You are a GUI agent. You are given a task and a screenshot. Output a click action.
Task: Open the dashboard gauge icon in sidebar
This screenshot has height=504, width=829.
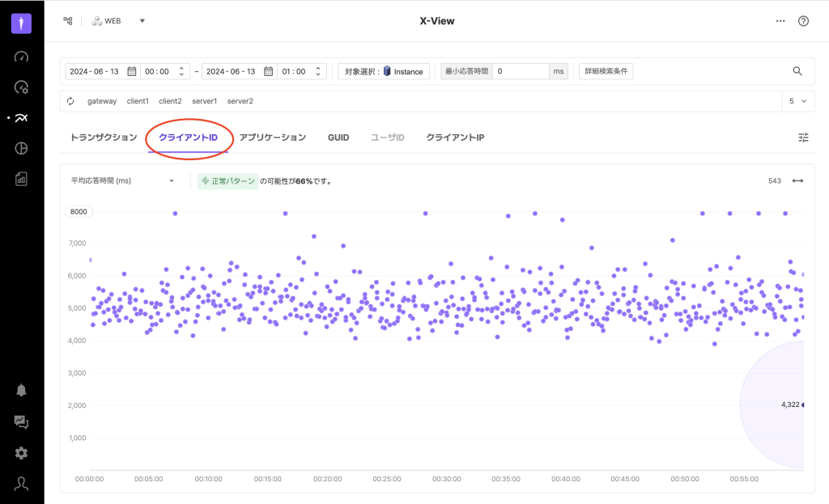click(22, 57)
